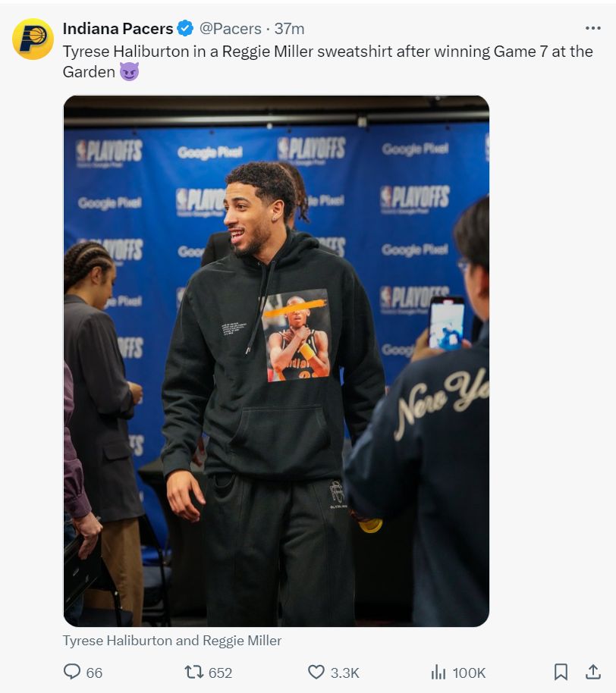Click the view analytics bar chart icon
This screenshot has width=616, height=693.
[438, 673]
